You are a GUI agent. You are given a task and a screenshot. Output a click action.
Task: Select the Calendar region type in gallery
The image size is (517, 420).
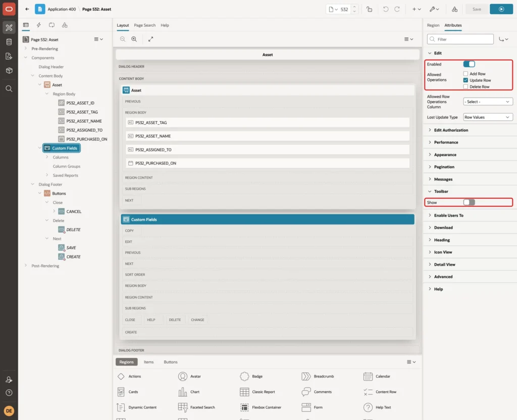pyautogui.click(x=377, y=376)
